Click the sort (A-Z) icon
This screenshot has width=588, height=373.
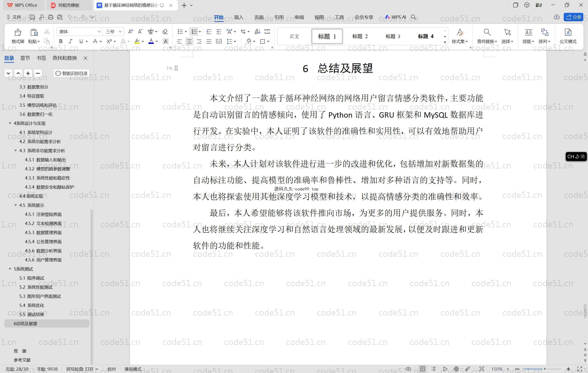(257, 32)
